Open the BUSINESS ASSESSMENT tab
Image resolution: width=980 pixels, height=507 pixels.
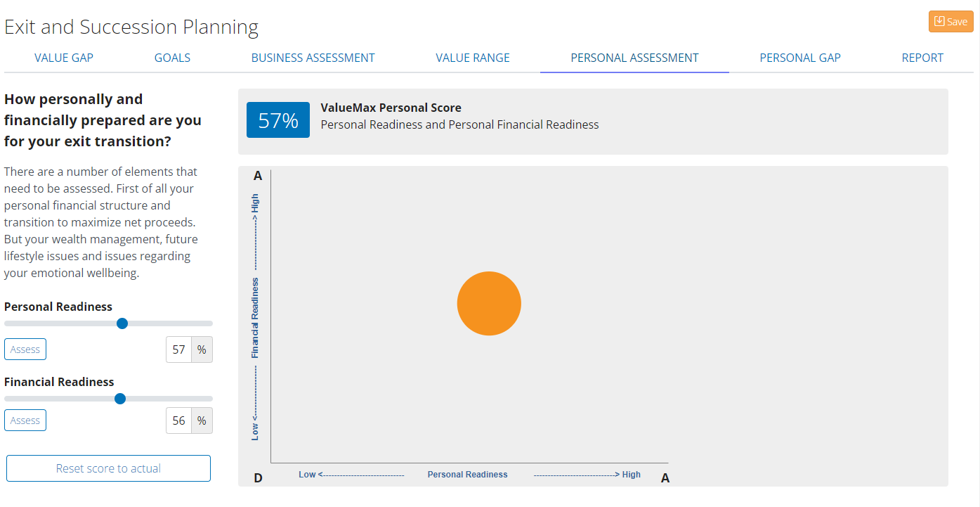pos(313,58)
